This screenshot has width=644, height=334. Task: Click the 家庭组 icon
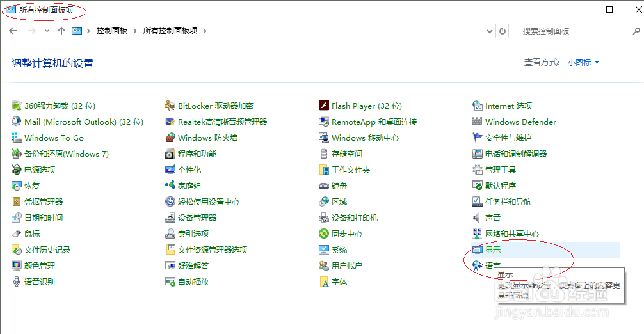[x=170, y=186]
